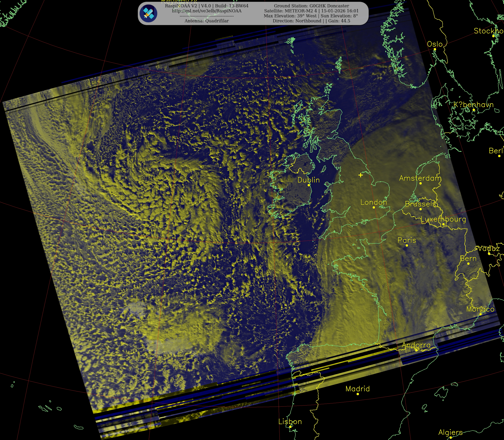Image resolution: width=504 pixels, height=440 pixels.
Task: Click the Madrid city marker dot
Action: click(x=358, y=394)
